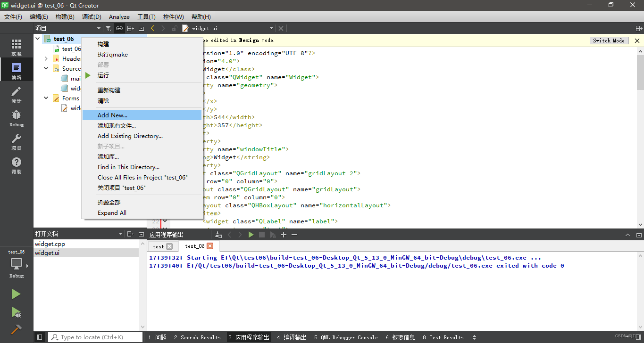Choose 'Expand All' in context menu
The image size is (644, 343).
click(142, 212)
